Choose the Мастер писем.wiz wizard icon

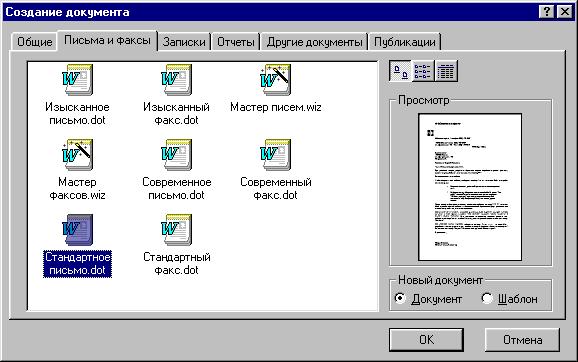[x=275, y=80]
